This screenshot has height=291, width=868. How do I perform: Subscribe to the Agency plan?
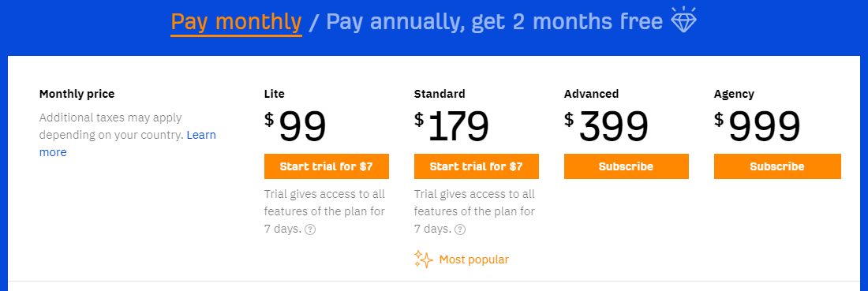click(777, 166)
